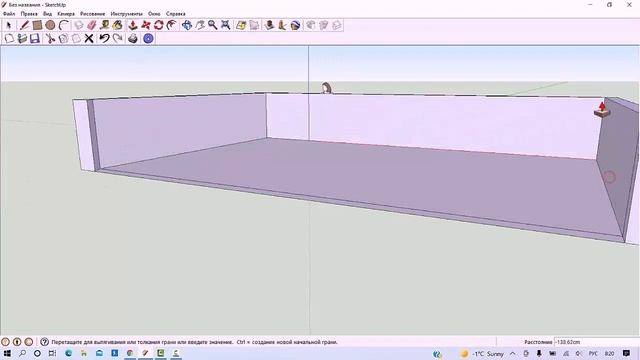Activate the Zoom magnifier tool

coord(213,25)
